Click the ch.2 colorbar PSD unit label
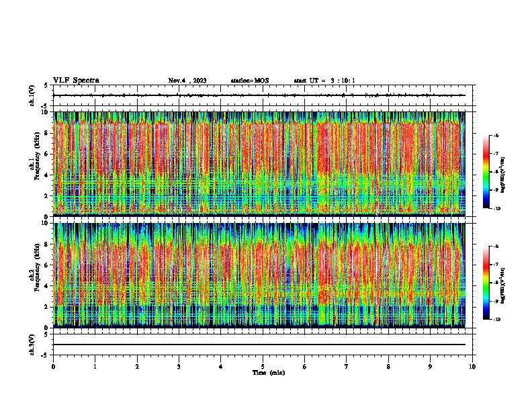 click(x=503, y=285)
